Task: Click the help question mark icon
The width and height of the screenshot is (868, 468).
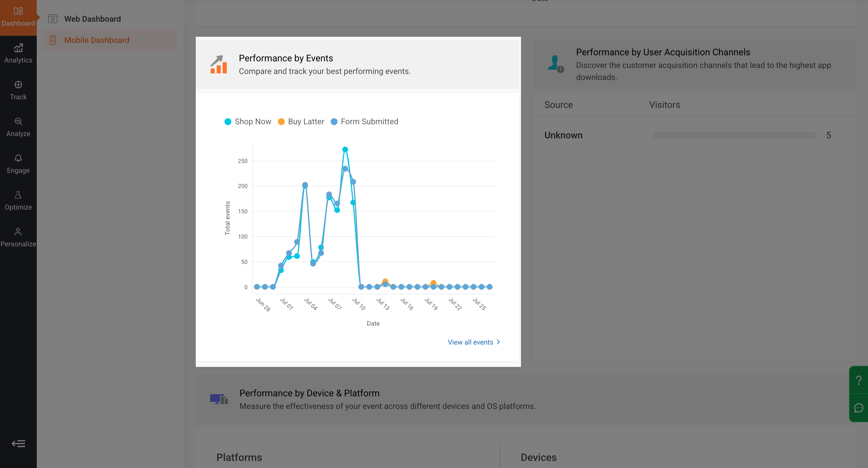Action: click(859, 380)
